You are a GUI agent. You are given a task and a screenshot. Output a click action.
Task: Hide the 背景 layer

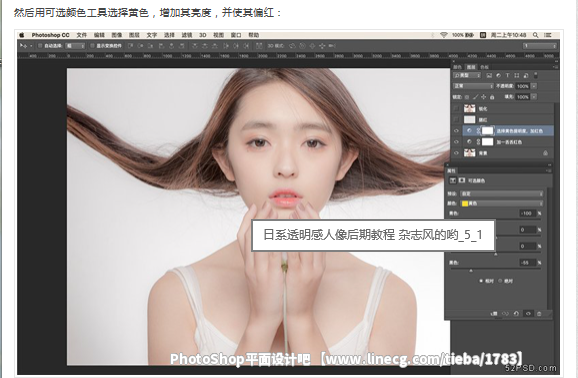coord(456,153)
